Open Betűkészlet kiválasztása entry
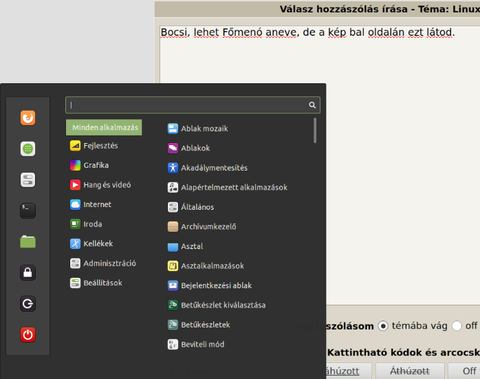The image size is (480, 379). coord(216,305)
